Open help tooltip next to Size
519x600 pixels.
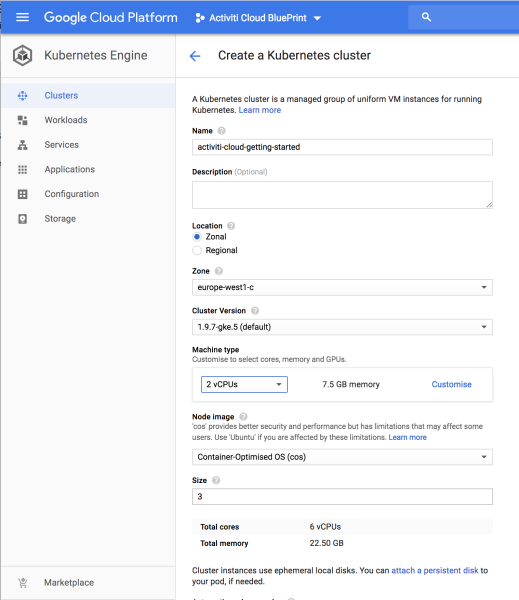(x=216, y=480)
